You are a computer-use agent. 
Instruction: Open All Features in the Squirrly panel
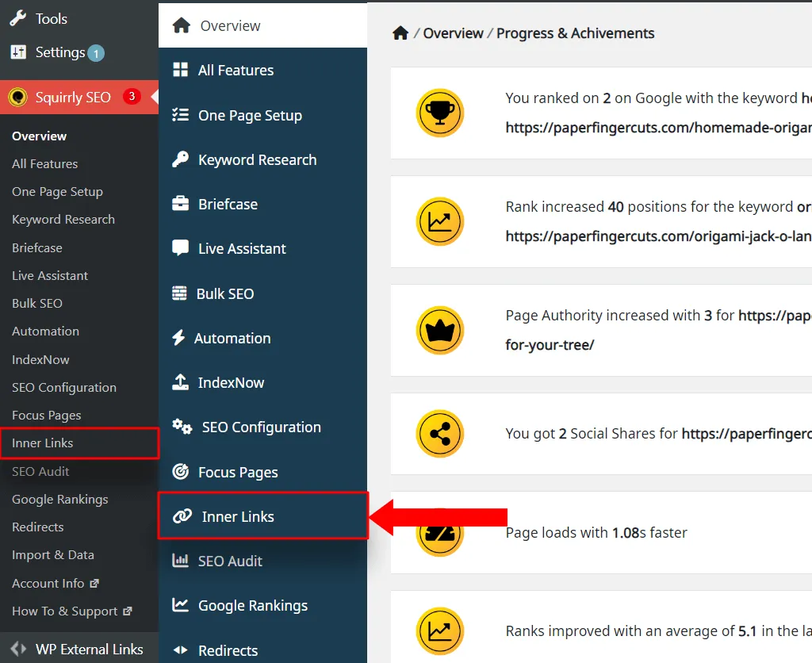(x=262, y=70)
